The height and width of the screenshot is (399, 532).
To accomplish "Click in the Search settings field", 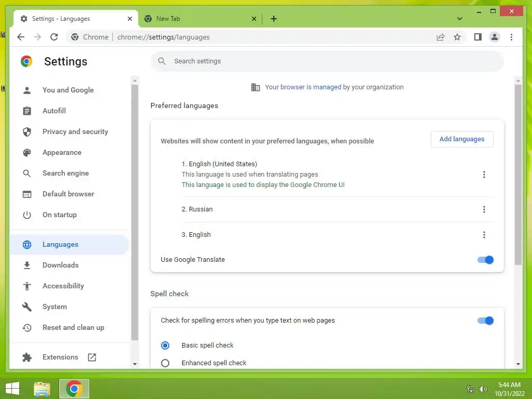I will (327, 61).
